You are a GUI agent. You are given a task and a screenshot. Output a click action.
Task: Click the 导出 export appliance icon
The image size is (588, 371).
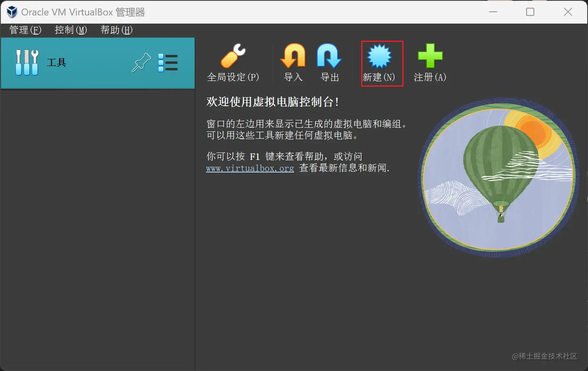tap(329, 56)
